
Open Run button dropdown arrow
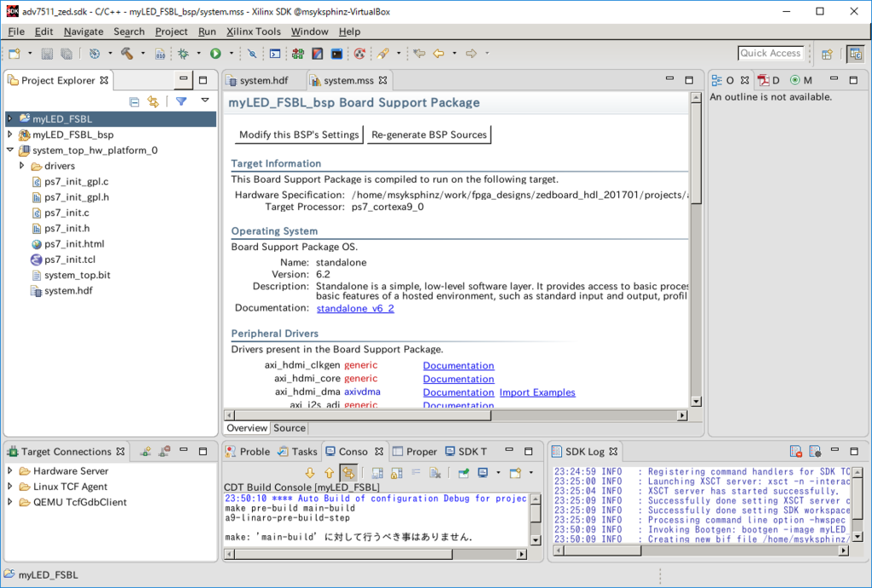[232, 54]
